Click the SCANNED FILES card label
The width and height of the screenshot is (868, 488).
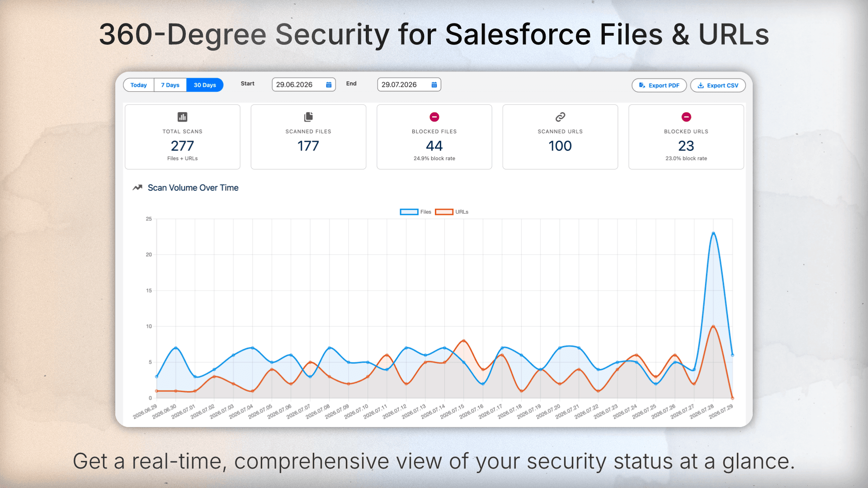pos(308,131)
